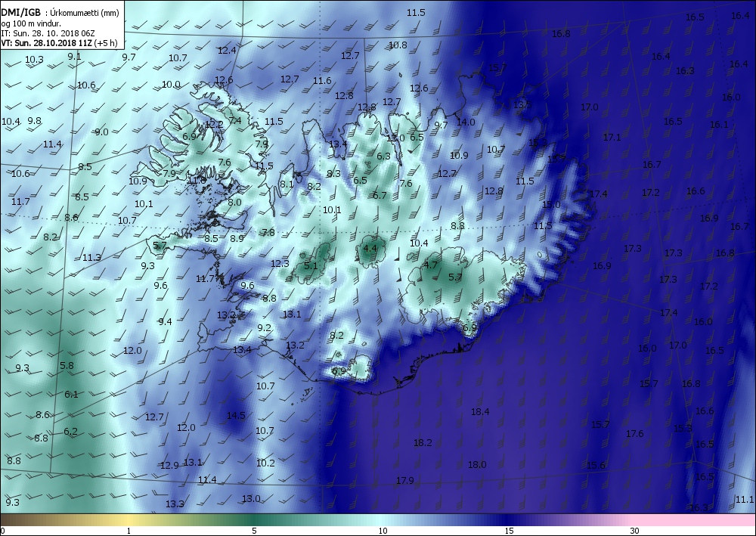Click the map value 13.5
This screenshot has height=536, width=756.
click(522, 104)
